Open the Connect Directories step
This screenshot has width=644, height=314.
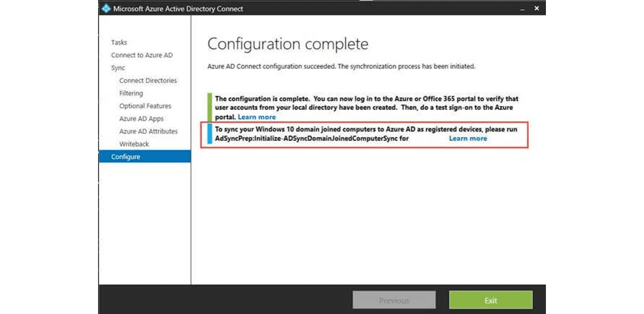[x=148, y=80]
